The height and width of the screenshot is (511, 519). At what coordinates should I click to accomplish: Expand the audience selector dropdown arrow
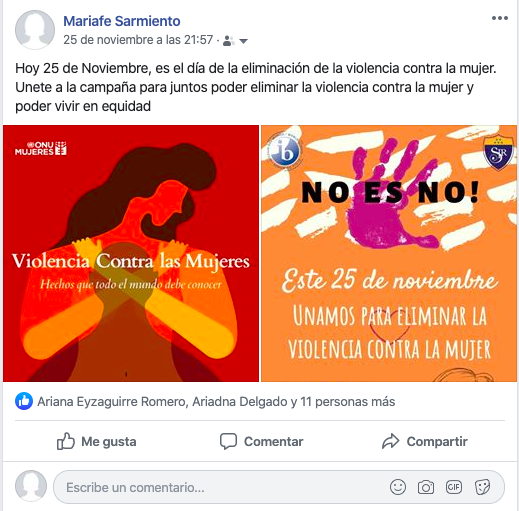click(x=243, y=41)
